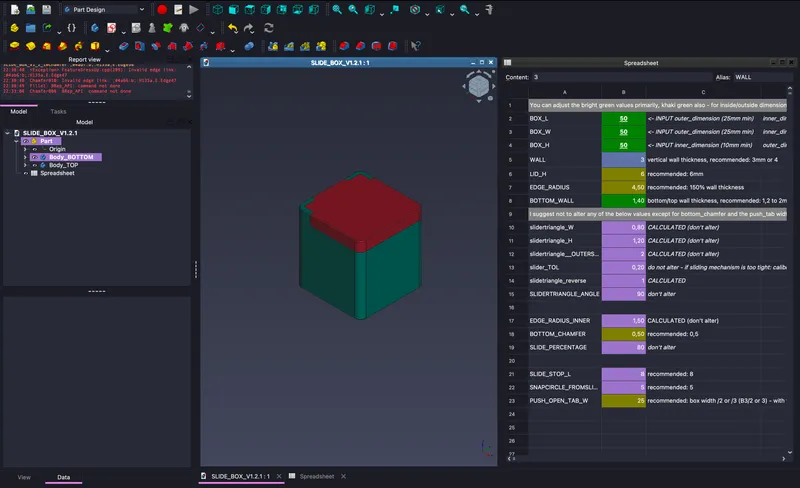
Task: Set isometric view
Action: [217, 9]
